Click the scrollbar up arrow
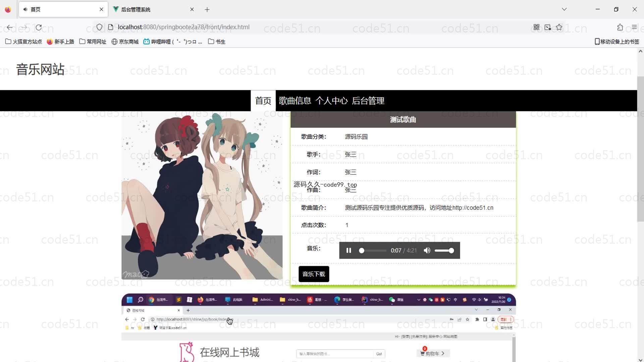 640,51
